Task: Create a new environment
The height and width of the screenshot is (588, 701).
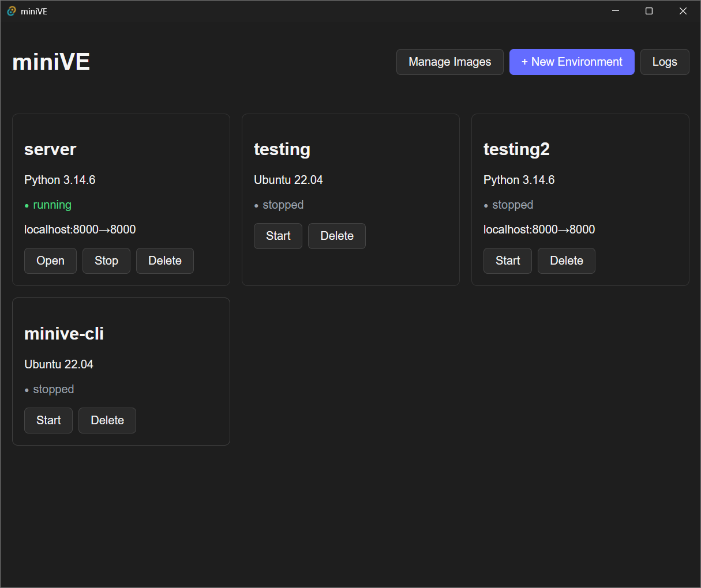Action: (572, 62)
